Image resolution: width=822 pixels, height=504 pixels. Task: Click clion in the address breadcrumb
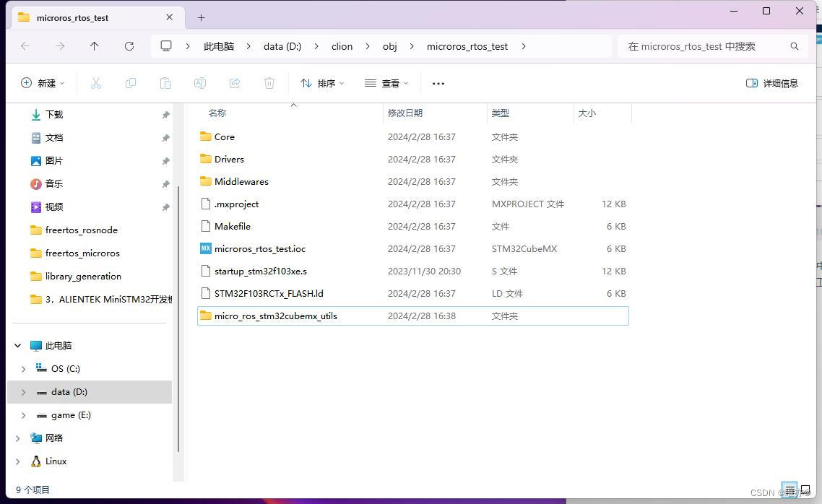tap(342, 46)
